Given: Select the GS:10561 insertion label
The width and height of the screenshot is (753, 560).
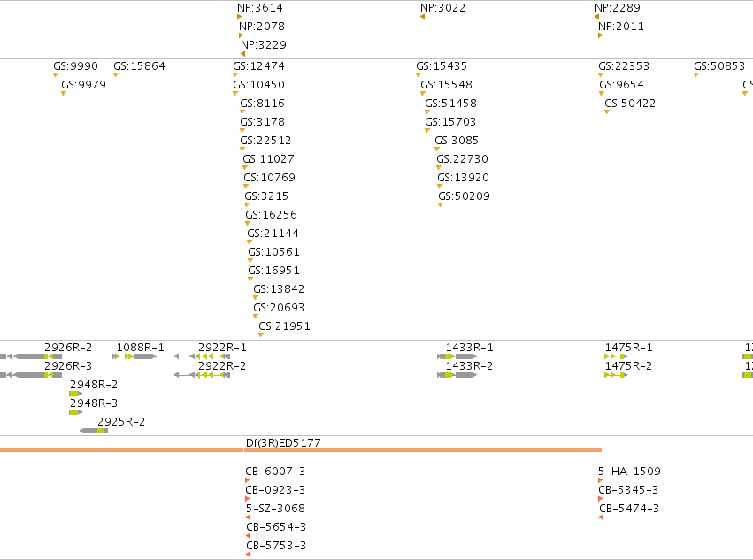Looking at the screenshot, I should [273, 252].
